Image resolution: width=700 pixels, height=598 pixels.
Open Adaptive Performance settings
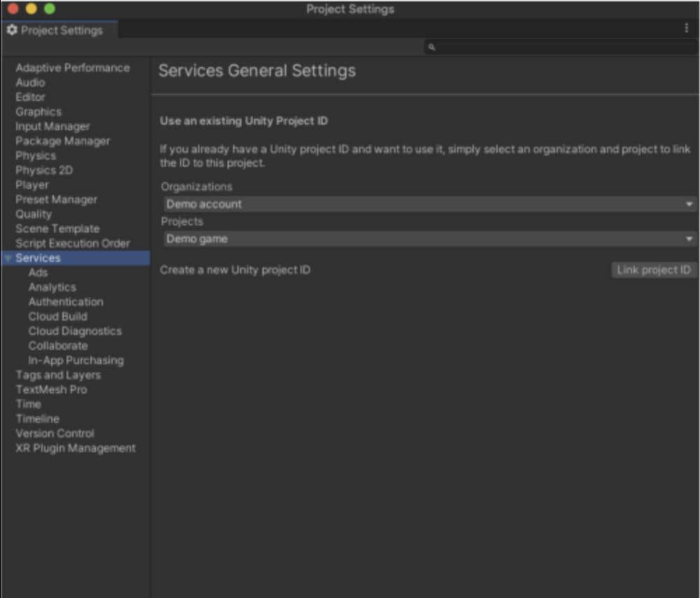click(72, 68)
